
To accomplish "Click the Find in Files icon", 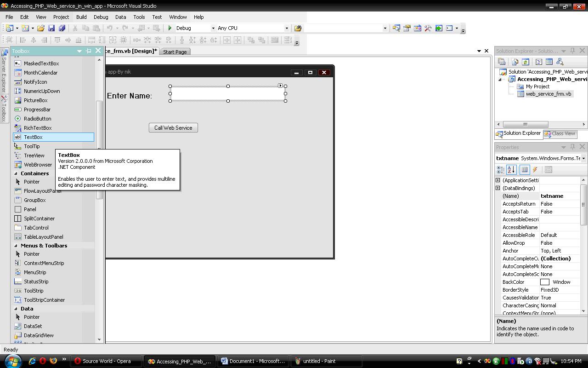I will pyautogui.click(x=298, y=28).
